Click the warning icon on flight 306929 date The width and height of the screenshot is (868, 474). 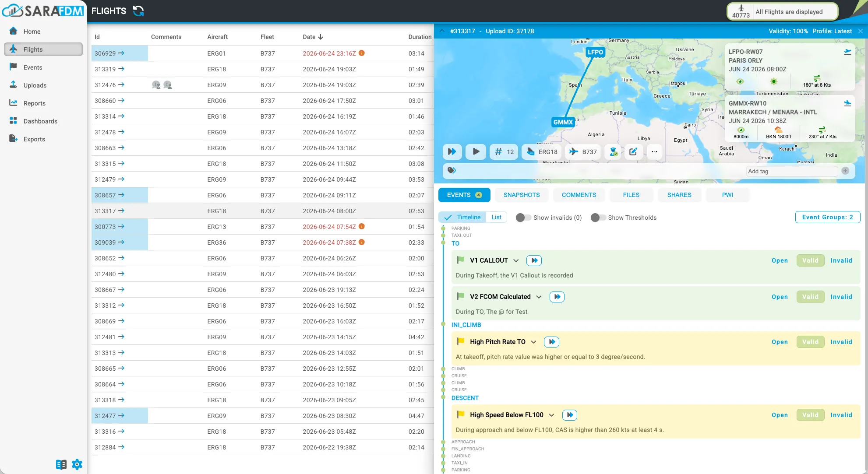click(362, 53)
